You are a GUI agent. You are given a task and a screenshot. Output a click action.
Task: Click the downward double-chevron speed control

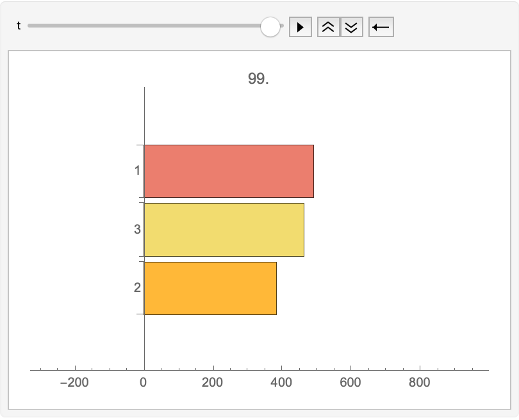tap(351, 26)
